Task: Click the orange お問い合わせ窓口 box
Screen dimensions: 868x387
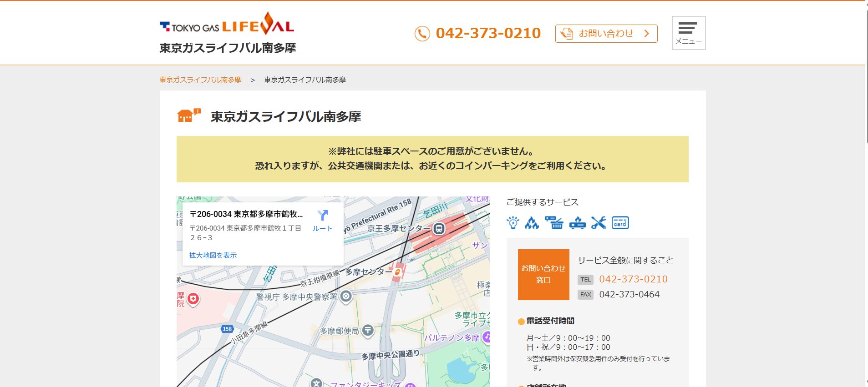Action: coord(543,274)
